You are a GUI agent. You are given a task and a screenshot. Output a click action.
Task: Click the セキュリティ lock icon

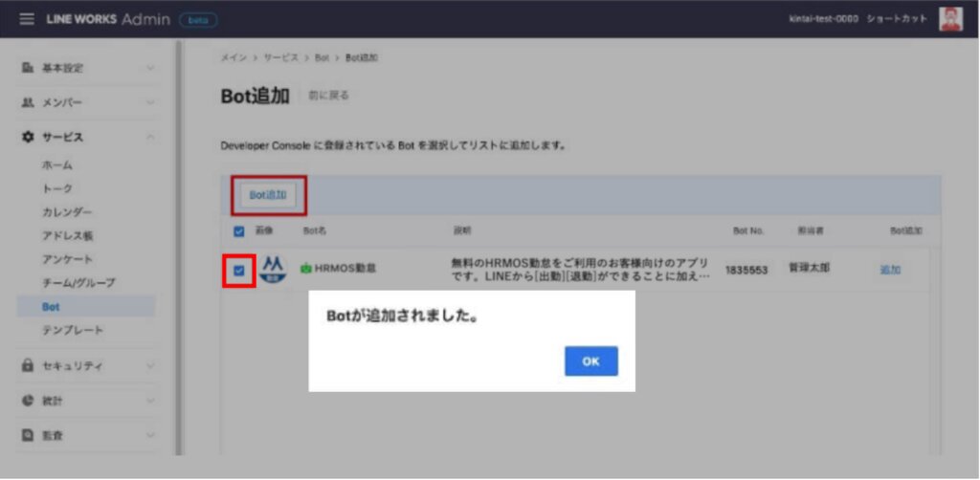[28, 365]
